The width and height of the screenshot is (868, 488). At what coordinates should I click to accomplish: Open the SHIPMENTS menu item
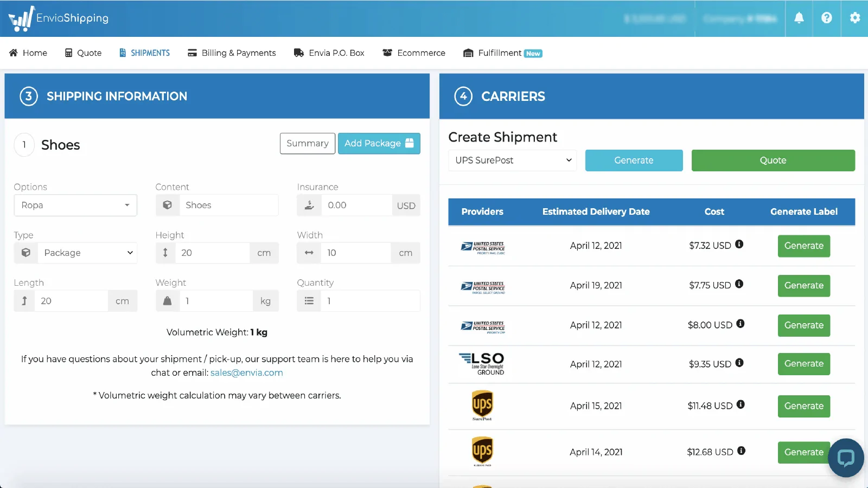144,53
